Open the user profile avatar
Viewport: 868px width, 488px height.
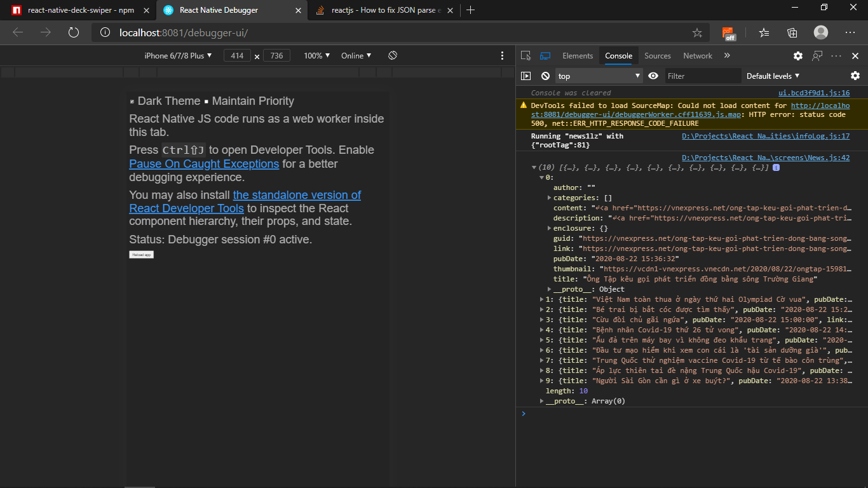821,32
